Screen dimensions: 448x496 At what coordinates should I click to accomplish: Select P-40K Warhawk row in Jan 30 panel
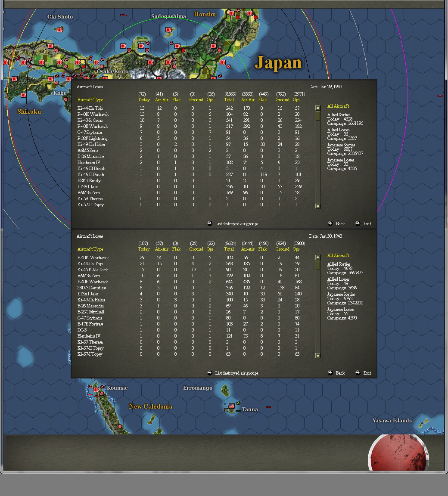[x=190, y=257]
